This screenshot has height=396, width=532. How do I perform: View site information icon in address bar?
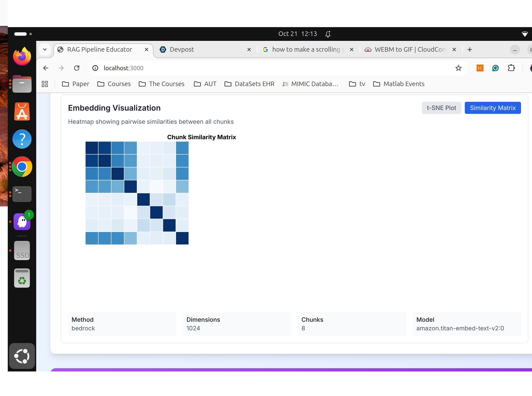pyautogui.click(x=95, y=68)
